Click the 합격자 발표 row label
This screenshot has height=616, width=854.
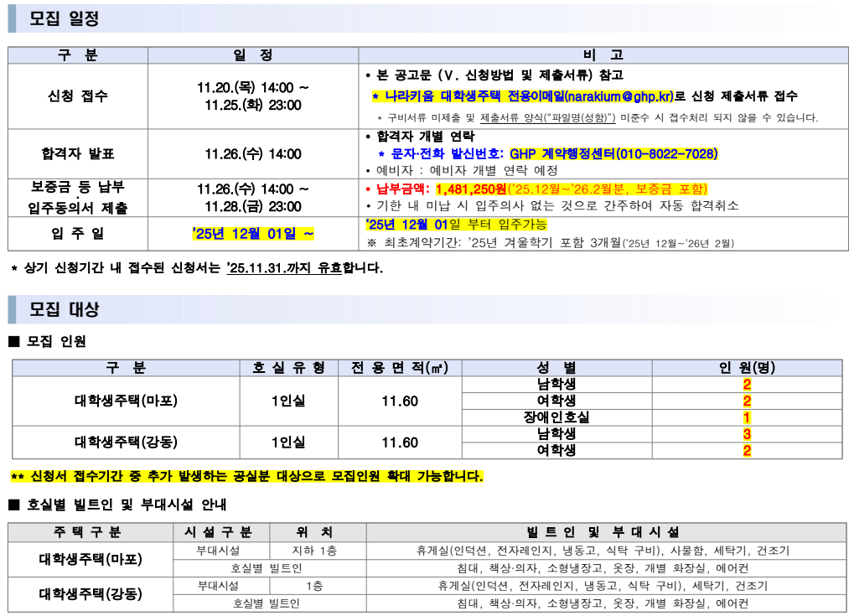pos(77,154)
